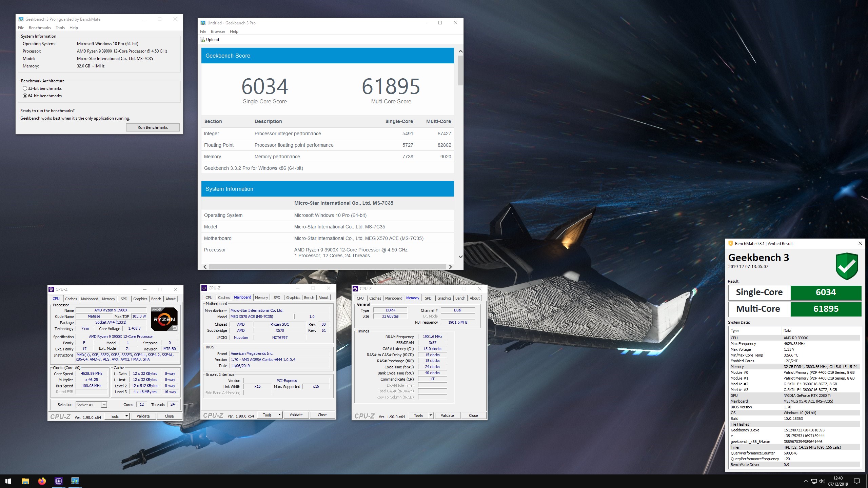Click the Timer row in BenchMate
This screenshot has height=488, width=868.
(794, 447)
